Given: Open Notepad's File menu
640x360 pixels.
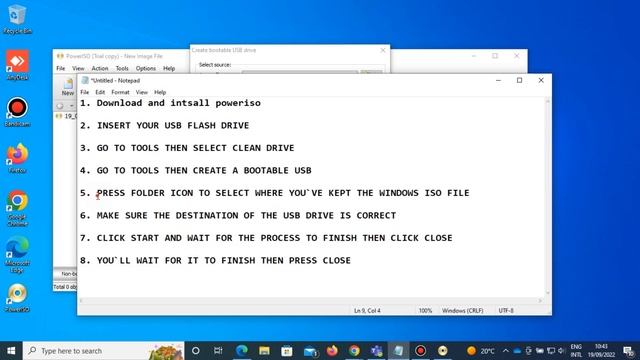Looking at the screenshot, I should coord(84,92).
